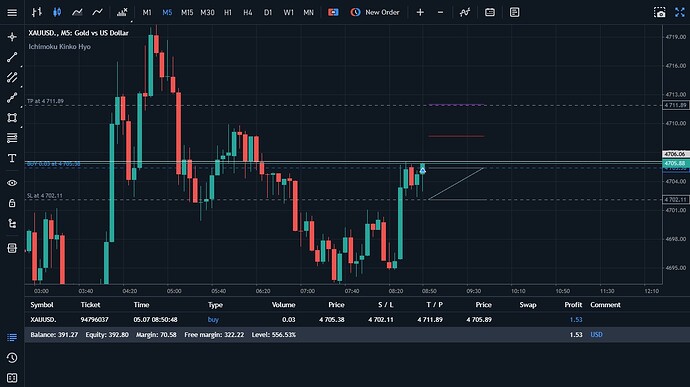
Task: Select the rectangle shapes tool
Action: (x=12, y=118)
